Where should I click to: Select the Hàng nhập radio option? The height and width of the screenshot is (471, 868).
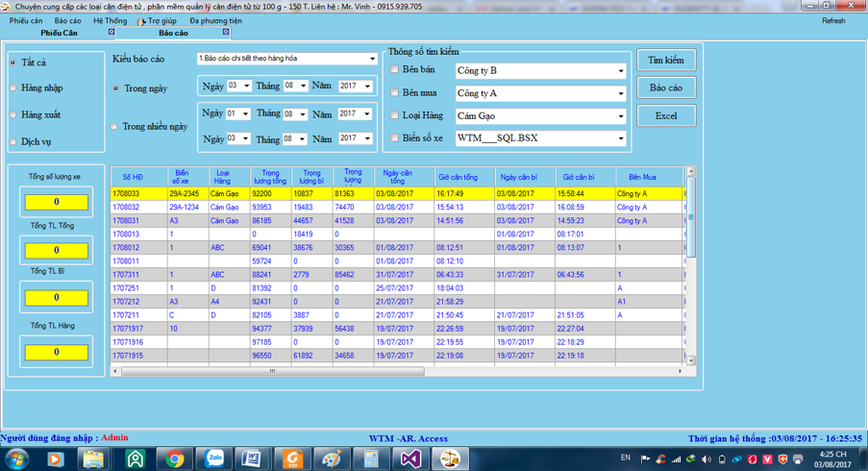pyautogui.click(x=13, y=88)
